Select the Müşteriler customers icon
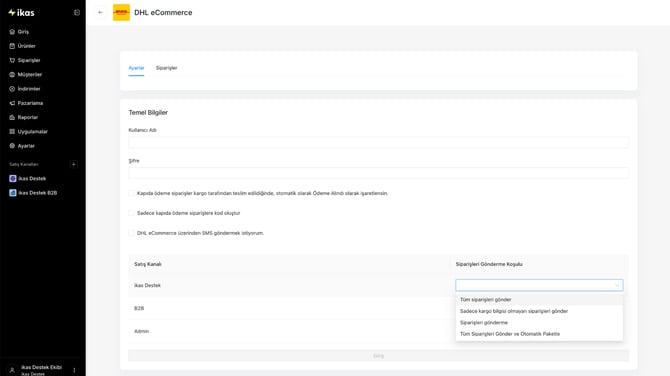 click(x=12, y=74)
